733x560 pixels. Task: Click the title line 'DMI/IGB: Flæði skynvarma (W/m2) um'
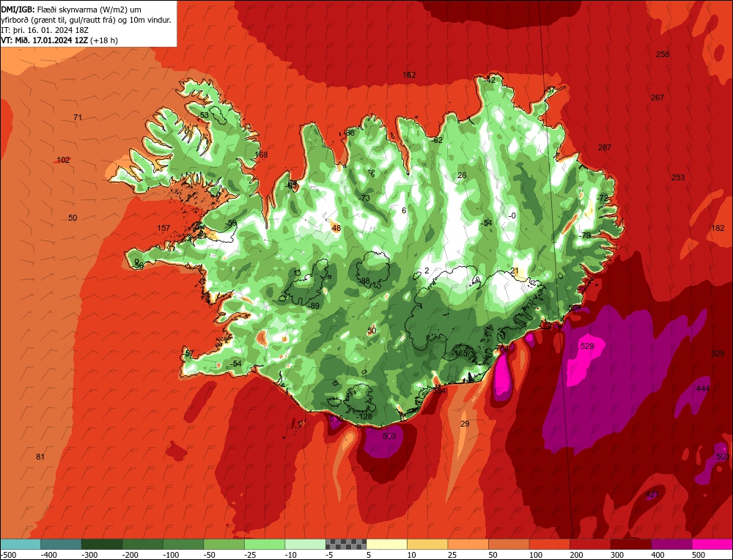[x=72, y=10]
